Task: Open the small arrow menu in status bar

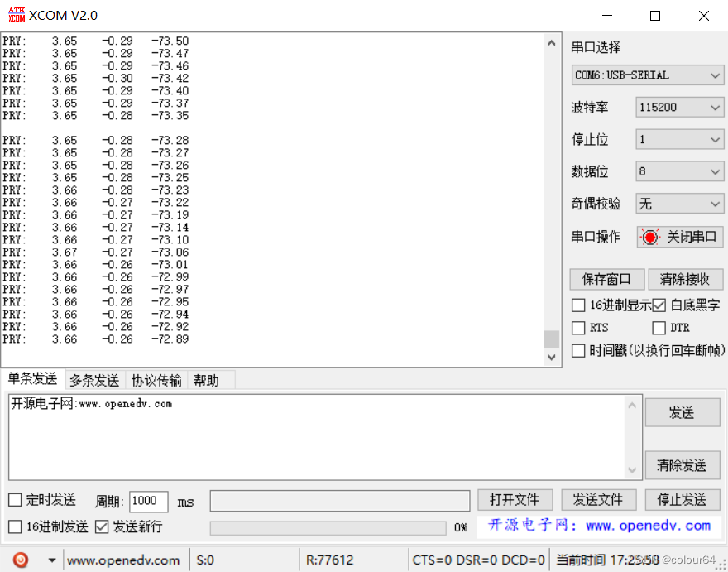Action: (52, 560)
